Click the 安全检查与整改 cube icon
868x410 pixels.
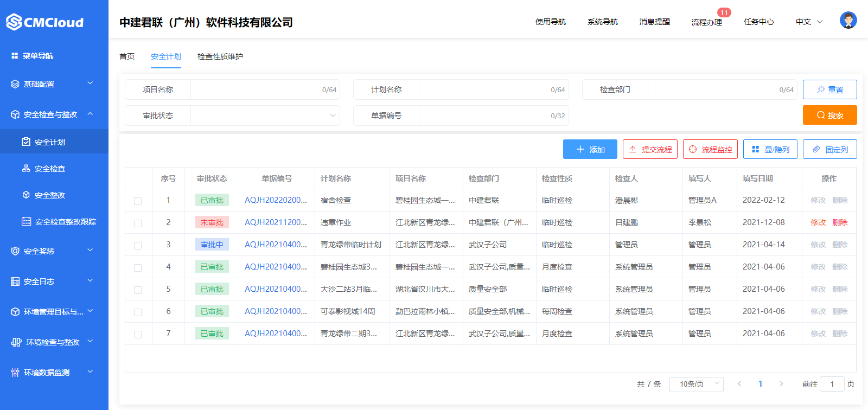coord(15,114)
